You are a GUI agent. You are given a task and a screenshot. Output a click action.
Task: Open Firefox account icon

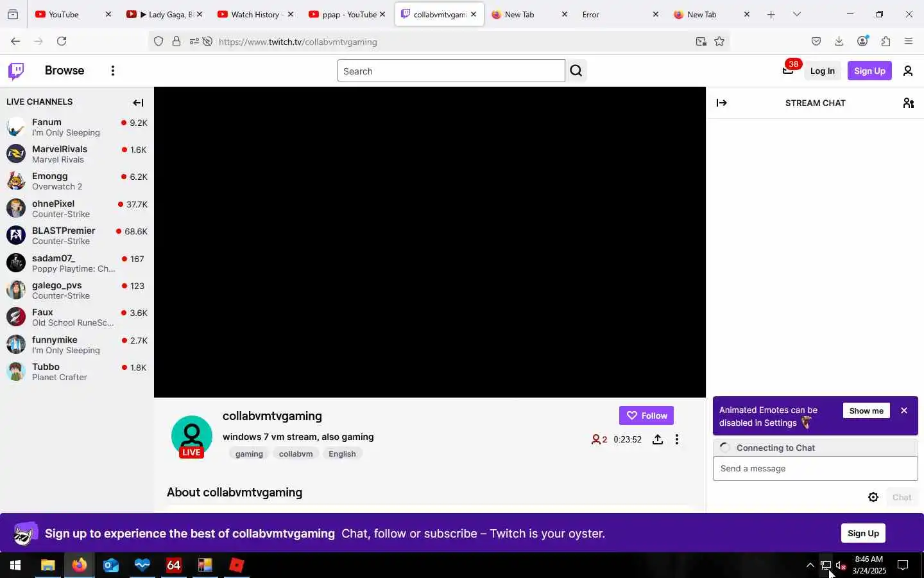click(x=862, y=41)
